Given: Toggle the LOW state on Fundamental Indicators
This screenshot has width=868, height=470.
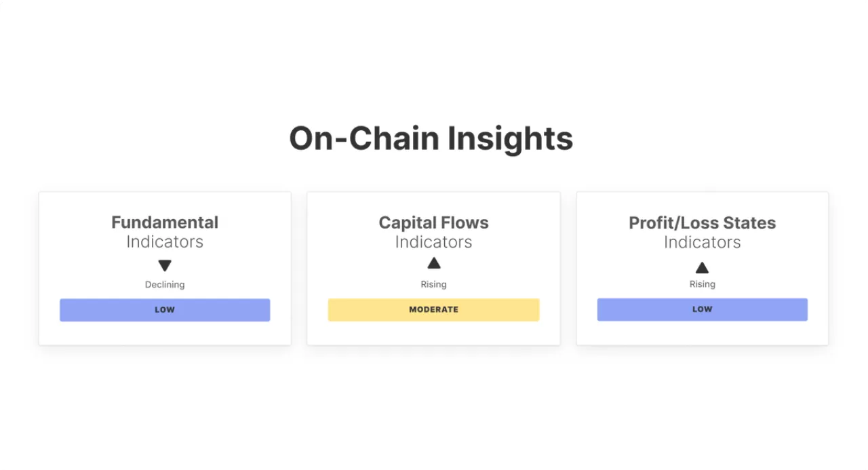Looking at the screenshot, I should coord(164,309).
